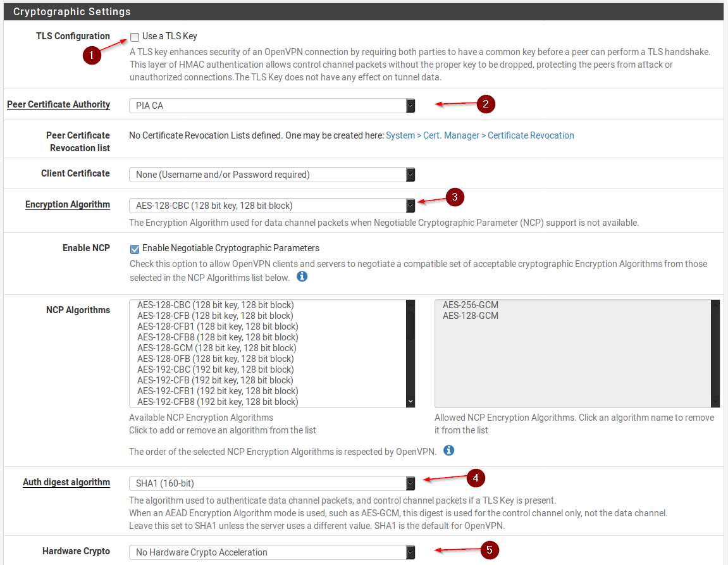Open the Auth digest algorithm dropdown
Image resolution: width=728 pixels, height=565 pixels.
pyautogui.click(x=272, y=483)
